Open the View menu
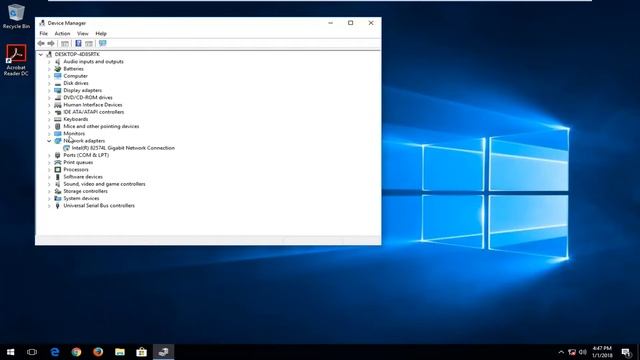 (83, 33)
